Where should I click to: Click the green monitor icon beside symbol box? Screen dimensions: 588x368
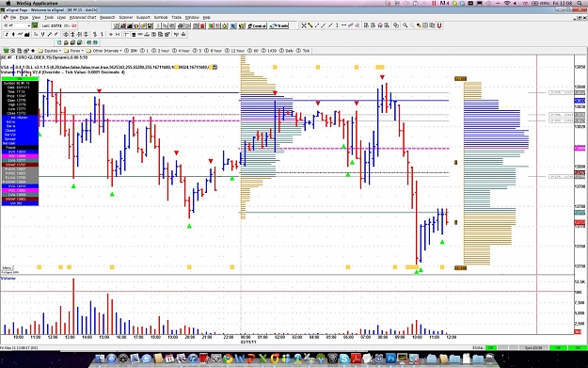click(x=35, y=25)
